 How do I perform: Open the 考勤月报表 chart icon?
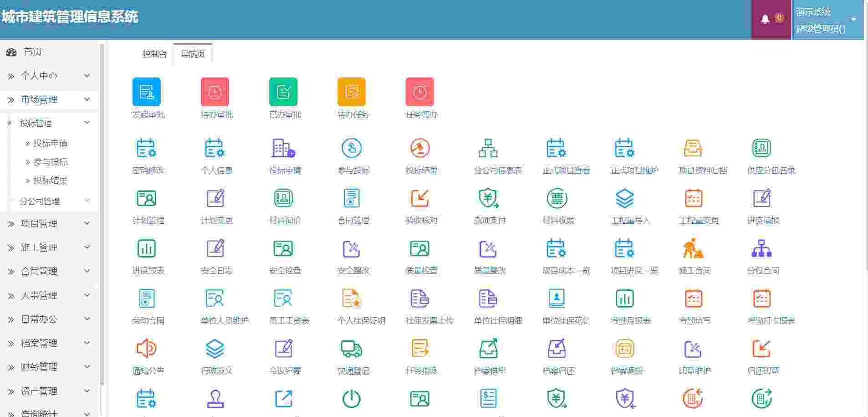tap(624, 299)
